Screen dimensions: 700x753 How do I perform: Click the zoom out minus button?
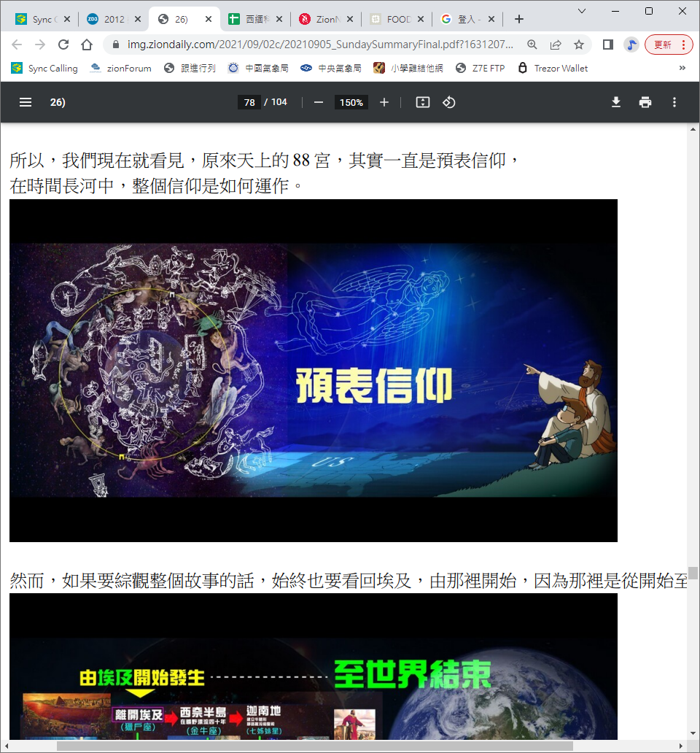pyautogui.click(x=318, y=102)
